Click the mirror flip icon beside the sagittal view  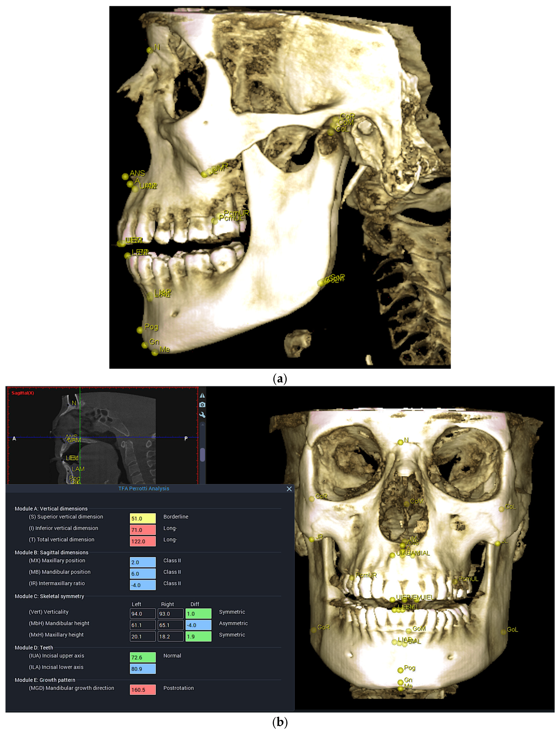point(202,395)
